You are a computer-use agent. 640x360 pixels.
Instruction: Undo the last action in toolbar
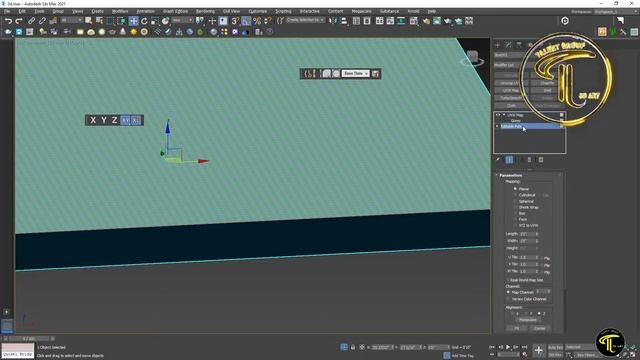click(x=8, y=21)
